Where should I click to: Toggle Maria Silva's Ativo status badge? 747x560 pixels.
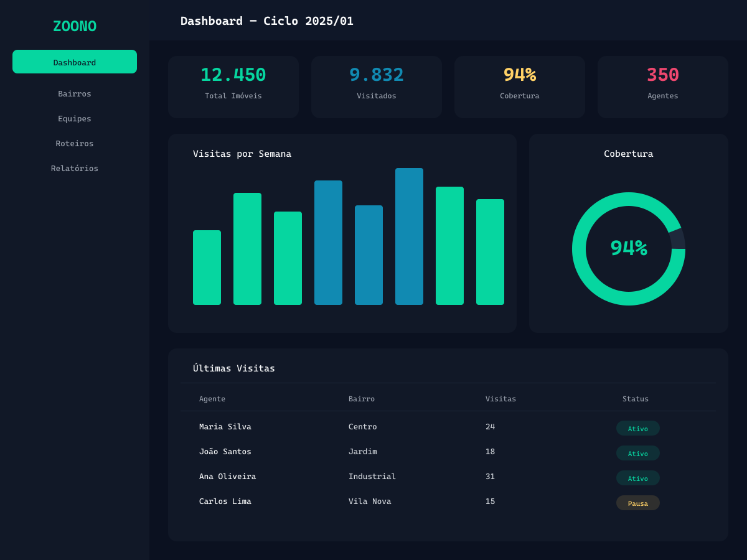click(x=637, y=428)
